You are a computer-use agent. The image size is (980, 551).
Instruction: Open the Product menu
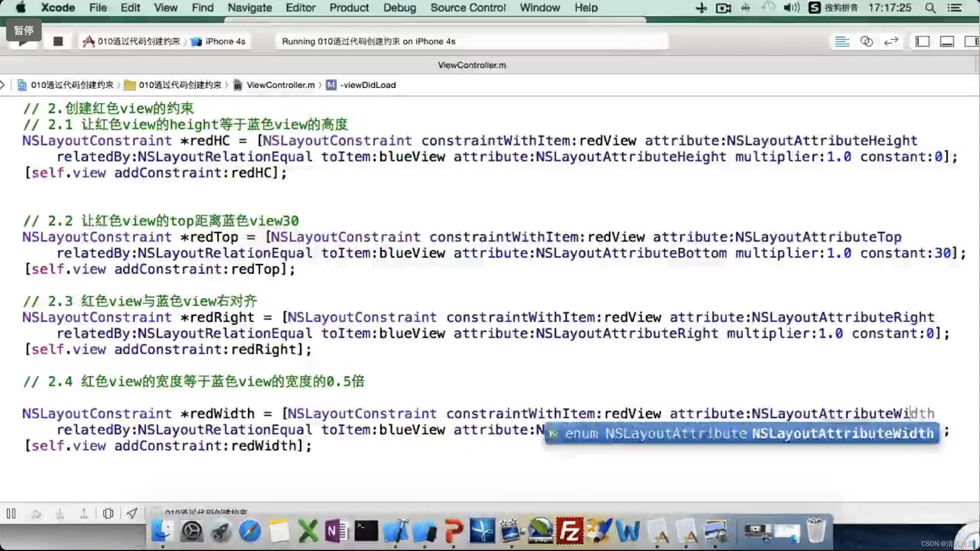pyautogui.click(x=349, y=8)
